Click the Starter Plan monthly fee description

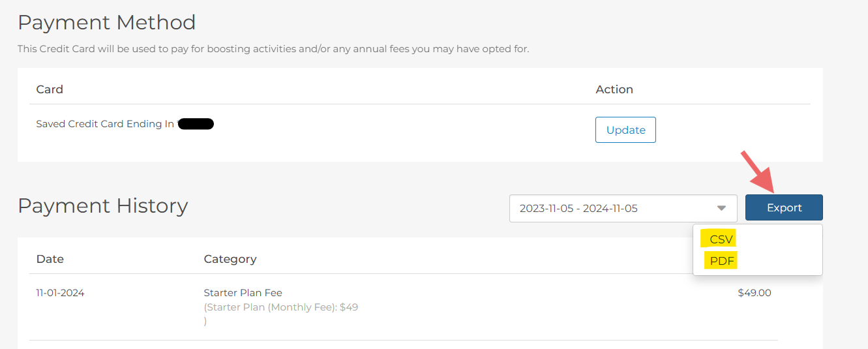(x=280, y=307)
